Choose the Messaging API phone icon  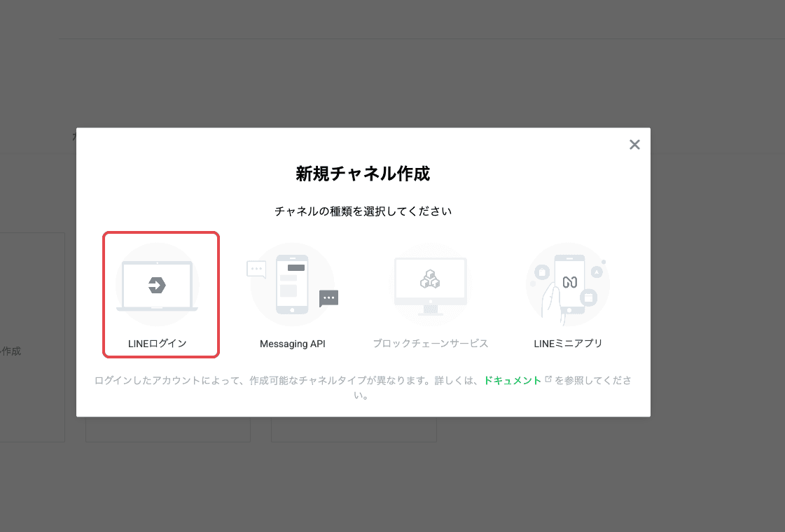293,285
